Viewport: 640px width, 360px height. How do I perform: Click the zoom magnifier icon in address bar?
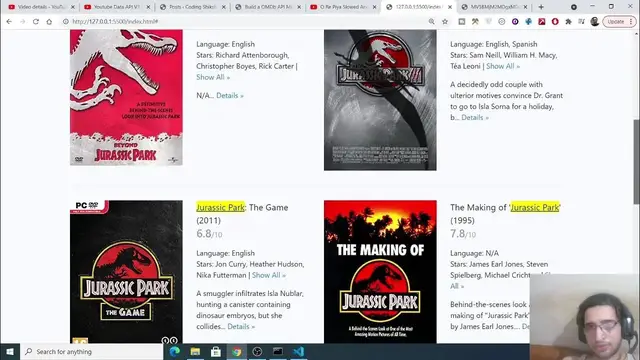point(431,21)
